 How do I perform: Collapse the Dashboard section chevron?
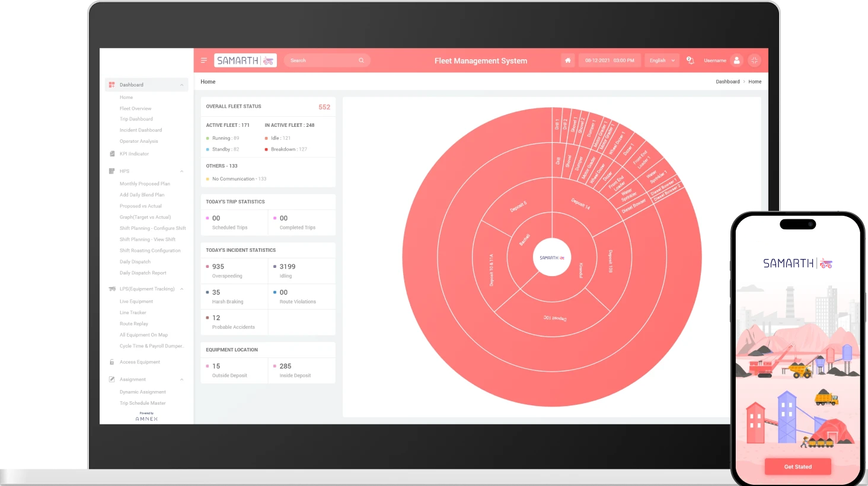(x=181, y=85)
